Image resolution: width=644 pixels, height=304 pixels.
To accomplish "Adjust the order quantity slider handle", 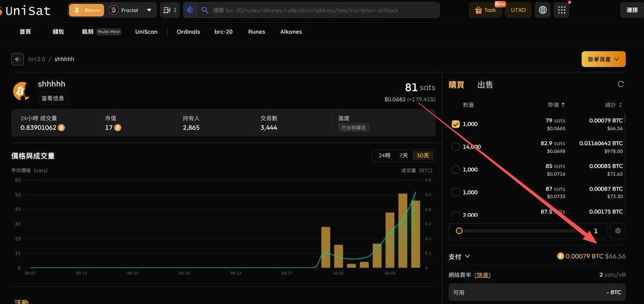I will tap(459, 231).
